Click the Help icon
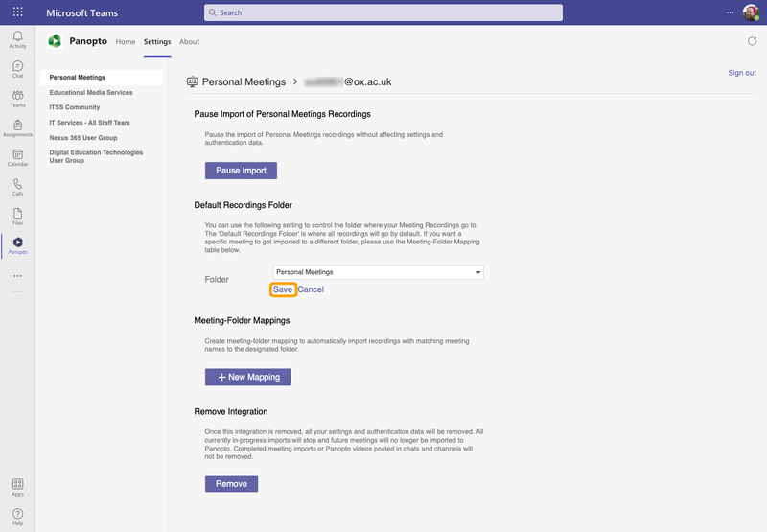Screen dimensions: 767x532 pos(17,518)
